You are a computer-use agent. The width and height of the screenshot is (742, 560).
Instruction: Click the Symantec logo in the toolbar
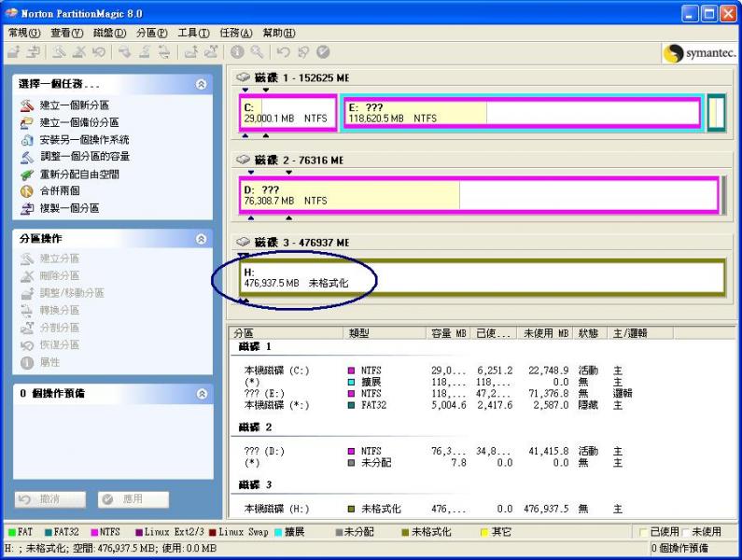tap(699, 53)
